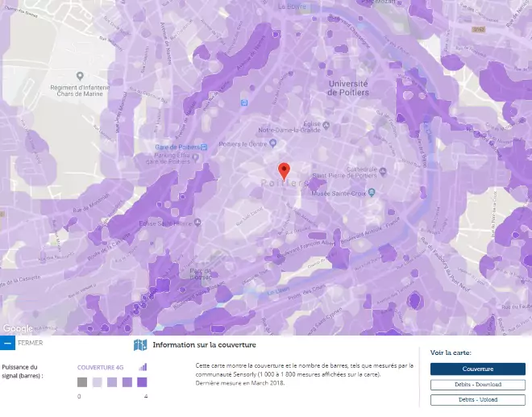Open the Google logo link on map

pos(18,328)
